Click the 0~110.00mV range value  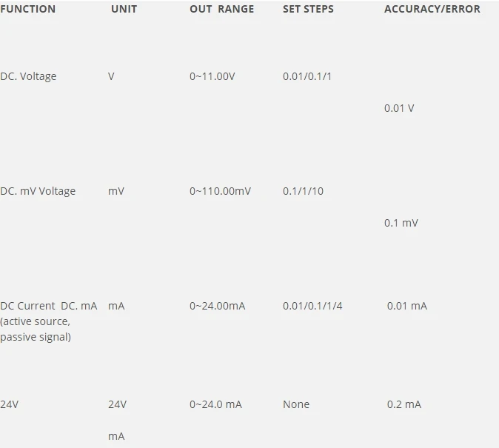pyautogui.click(x=220, y=191)
